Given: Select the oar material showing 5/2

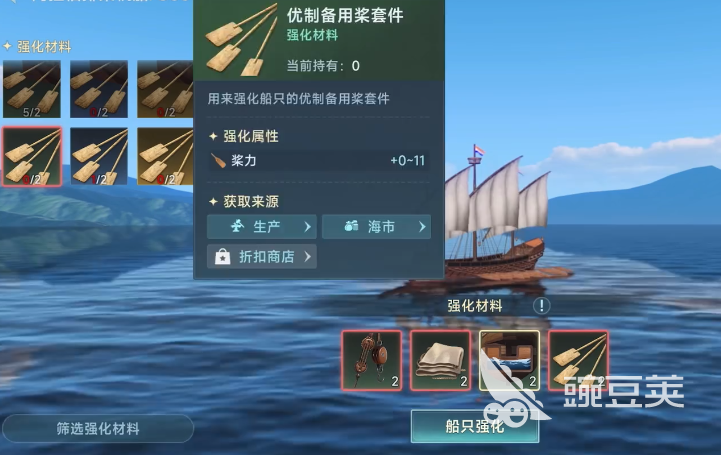Looking at the screenshot, I should click(x=32, y=89).
